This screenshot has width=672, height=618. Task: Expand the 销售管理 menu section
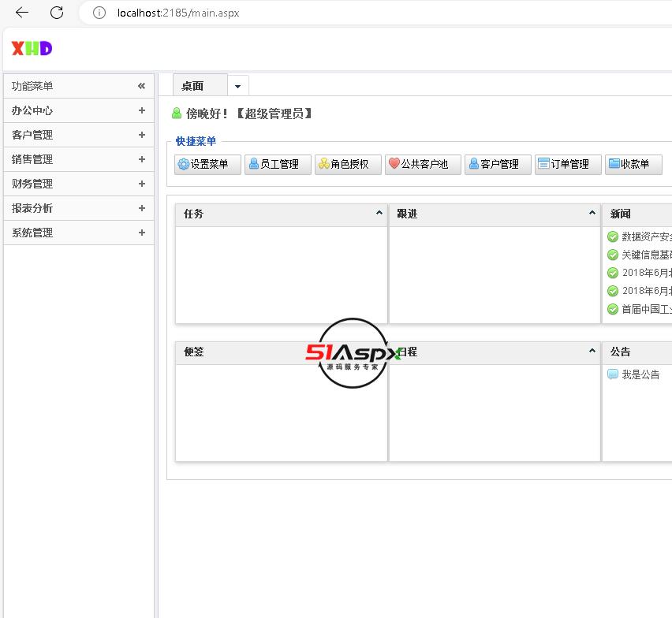(142, 159)
